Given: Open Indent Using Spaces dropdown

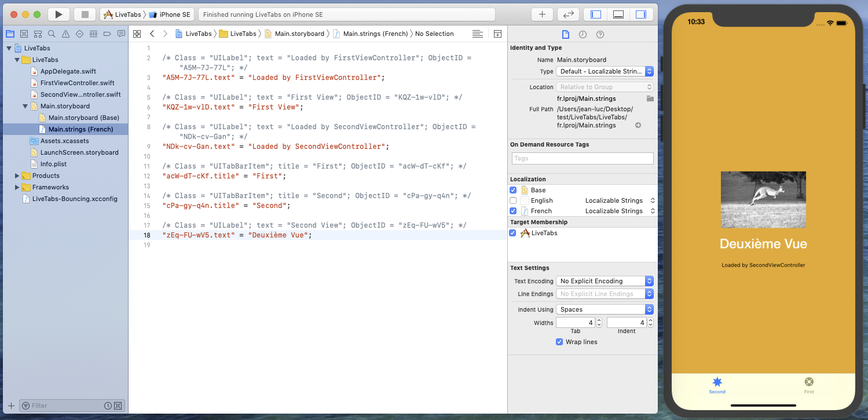Looking at the screenshot, I should (x=605, y=309).
